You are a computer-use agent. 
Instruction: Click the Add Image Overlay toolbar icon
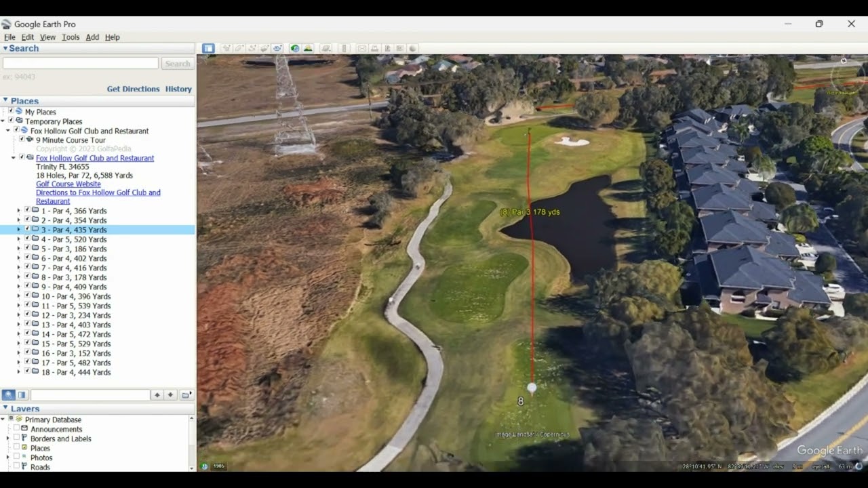point(264,48)
